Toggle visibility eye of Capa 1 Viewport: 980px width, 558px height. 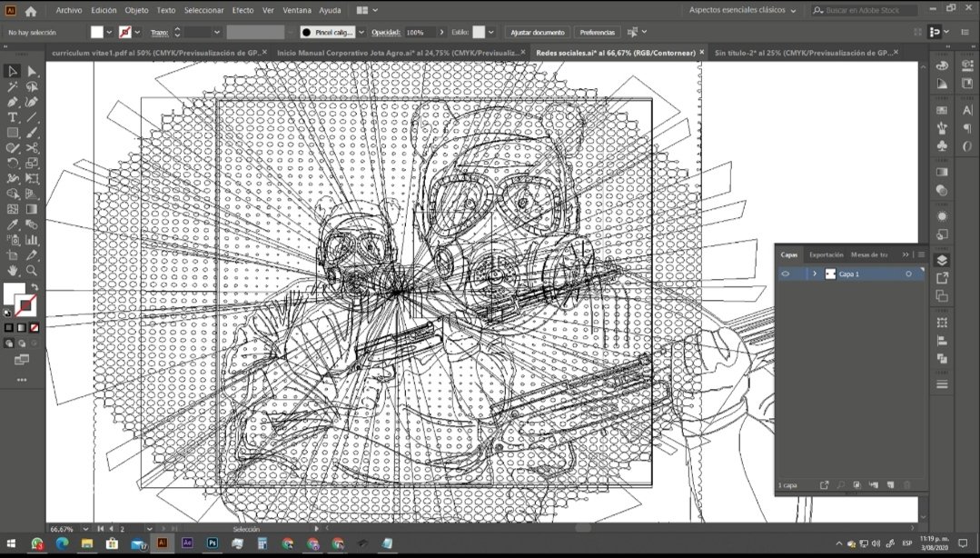786,274
